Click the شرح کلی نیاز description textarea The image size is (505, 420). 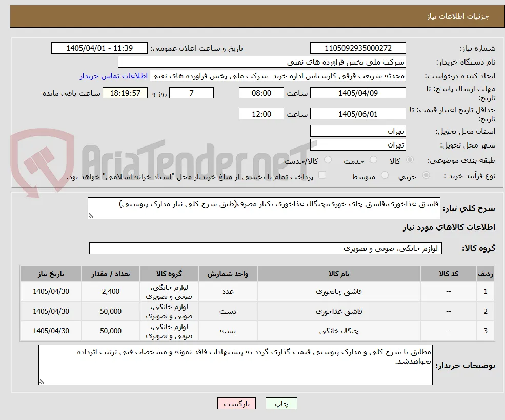click(264, 208)
